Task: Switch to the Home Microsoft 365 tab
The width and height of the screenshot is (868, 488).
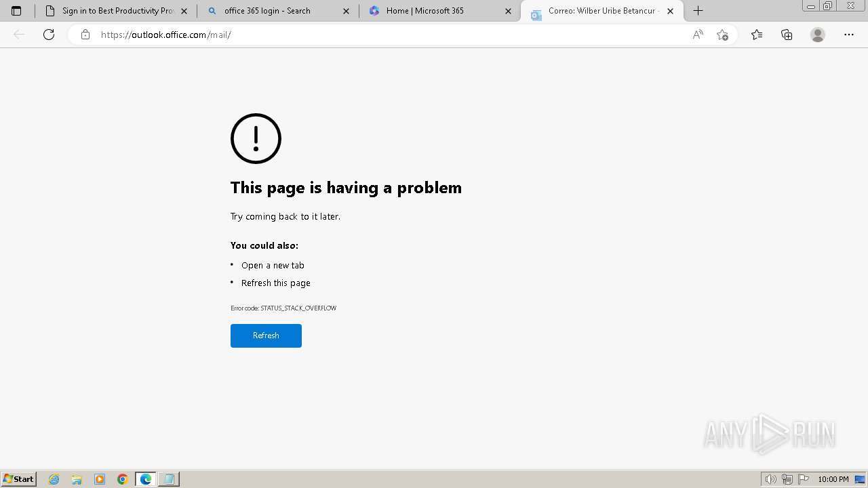Action: coord(440,11)
